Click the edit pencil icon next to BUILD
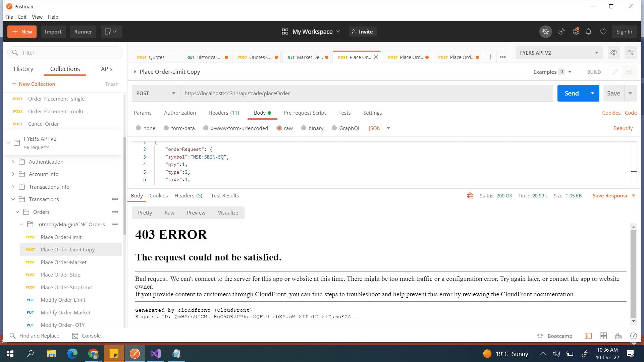 tap(615, 72)
